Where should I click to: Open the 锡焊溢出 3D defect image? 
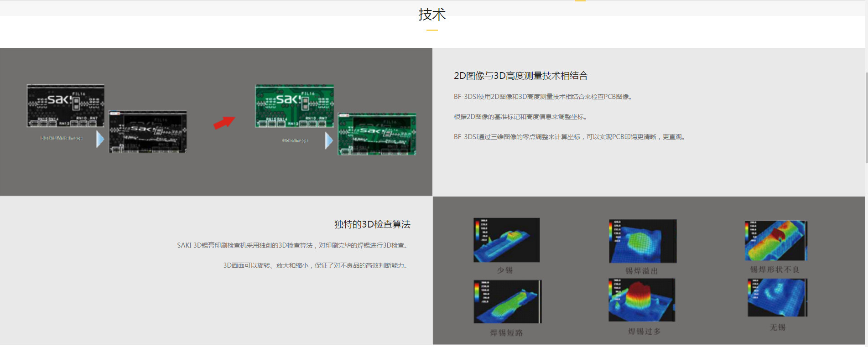click(643, 241)
